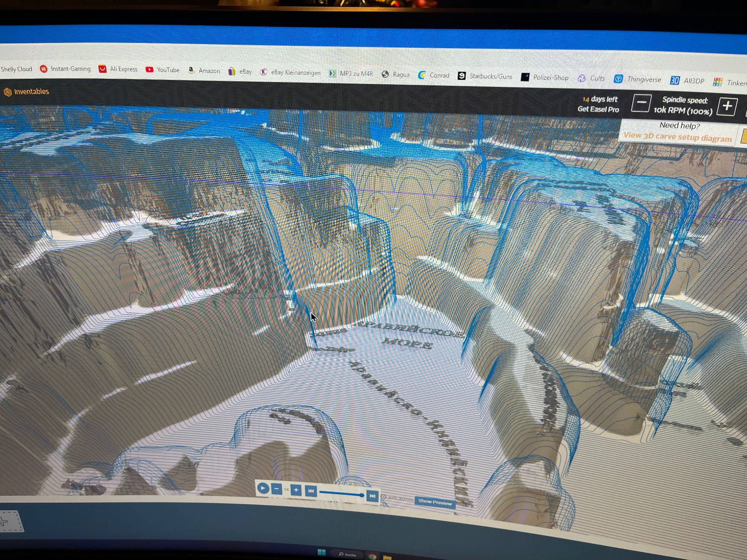Open View 3D carve setup diagram link
Viewport: 747px width, 560px height.
click(x=678, y=137)
